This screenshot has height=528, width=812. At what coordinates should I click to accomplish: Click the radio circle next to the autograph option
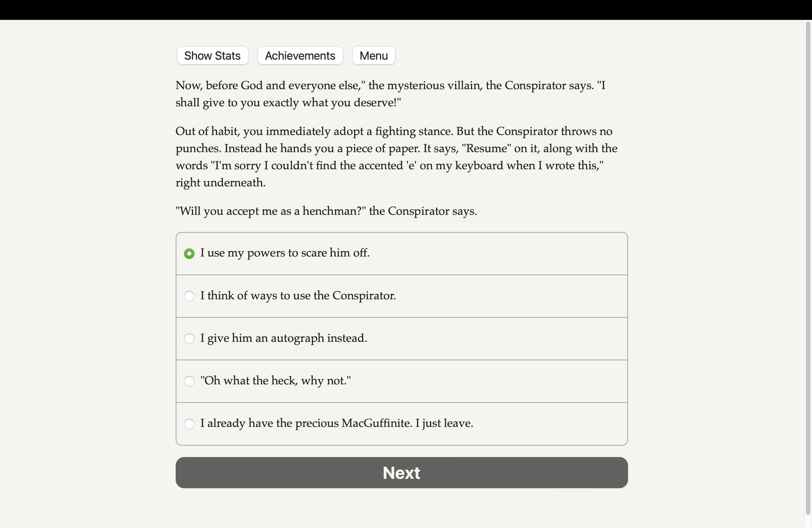tap(189, 339)
